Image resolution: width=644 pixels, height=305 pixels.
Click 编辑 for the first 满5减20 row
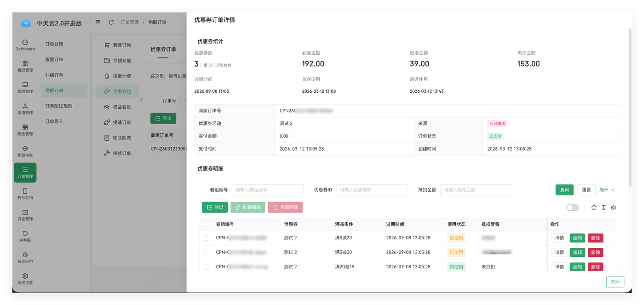tap(577, 238)
